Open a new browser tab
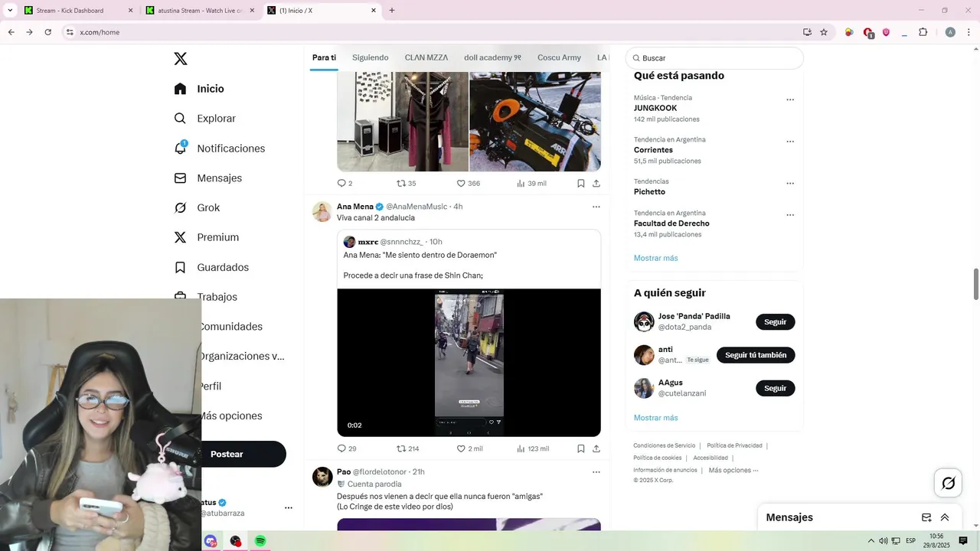The width and height of the screenshot is (980, 551). (392, 11)
